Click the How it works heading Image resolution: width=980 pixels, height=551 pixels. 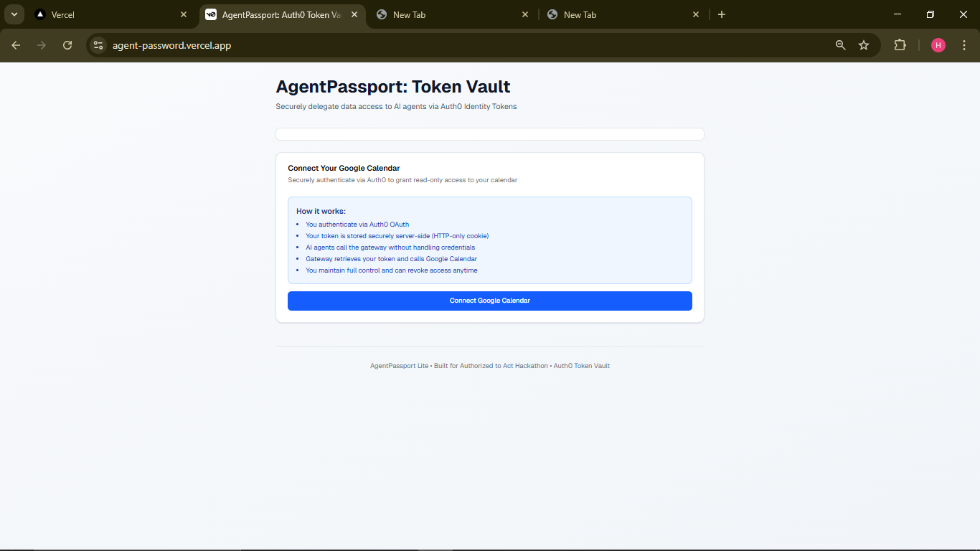pos(321,211)
